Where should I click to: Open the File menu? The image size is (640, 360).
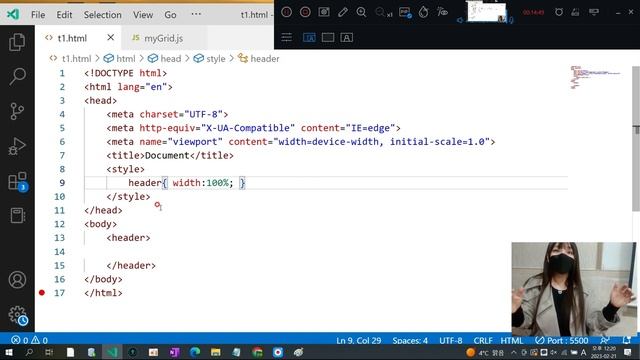coord(38,15)
